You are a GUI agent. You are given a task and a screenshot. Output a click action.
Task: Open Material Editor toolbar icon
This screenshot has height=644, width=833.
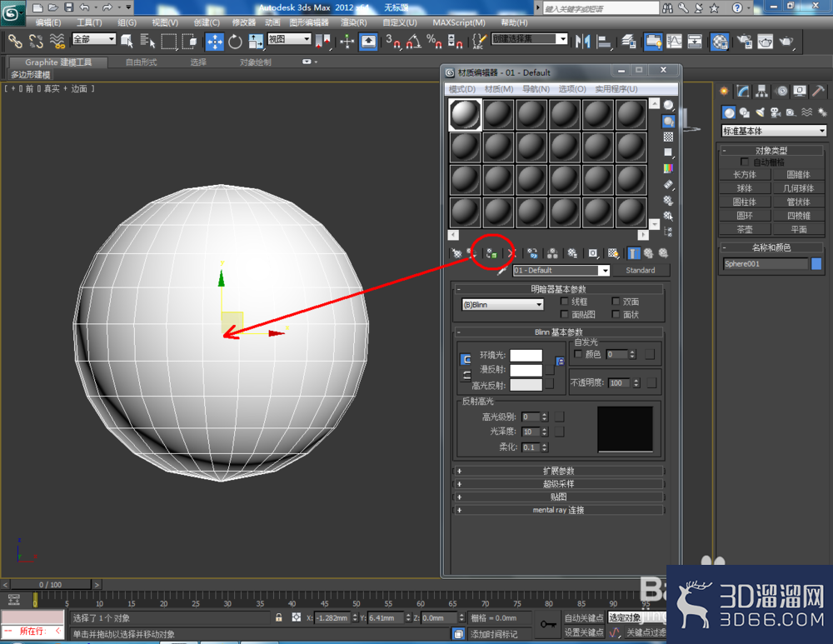[x=720, y=42]
